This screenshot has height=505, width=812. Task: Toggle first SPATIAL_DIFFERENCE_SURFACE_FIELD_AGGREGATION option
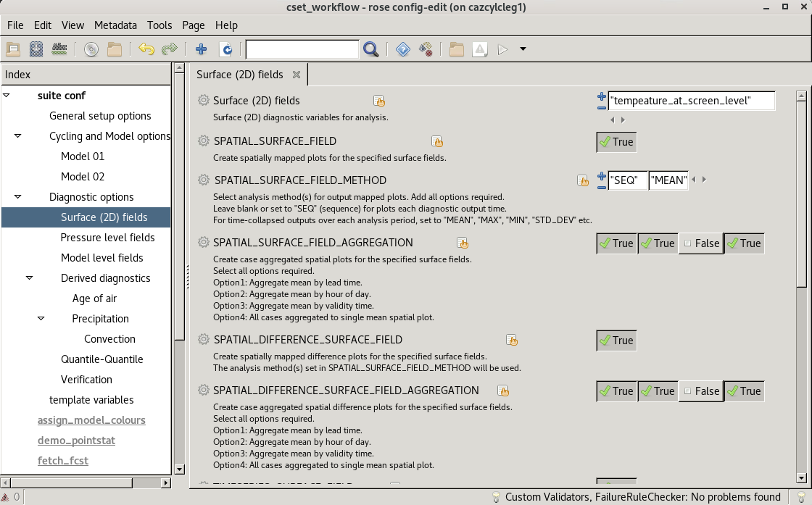[616, 391]
